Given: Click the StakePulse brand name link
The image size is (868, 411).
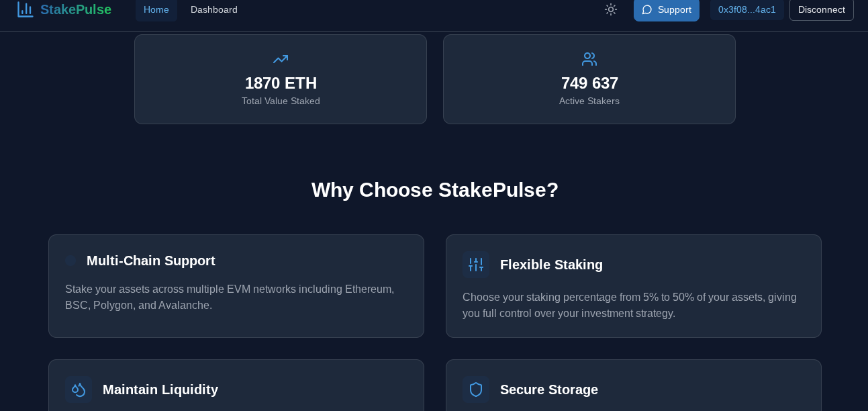Looking at the screenshot, I should coord(76,9).
